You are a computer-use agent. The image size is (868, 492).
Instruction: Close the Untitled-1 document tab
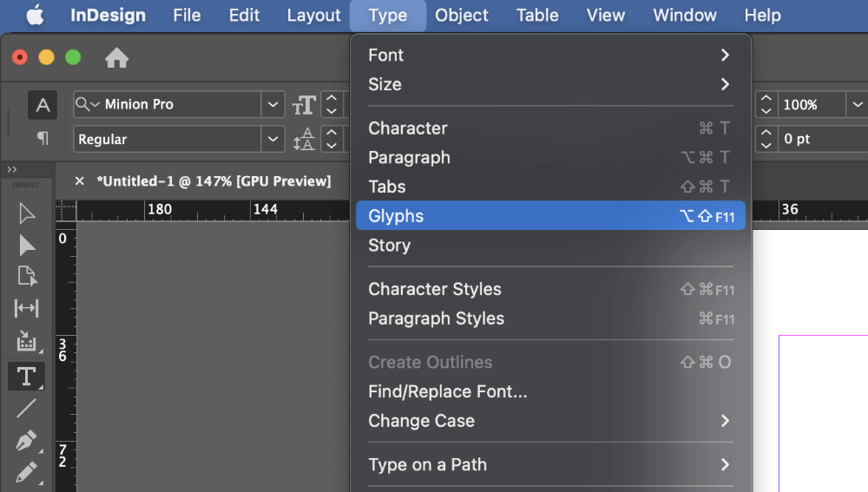pyautogui.click(x=80, y=181)
